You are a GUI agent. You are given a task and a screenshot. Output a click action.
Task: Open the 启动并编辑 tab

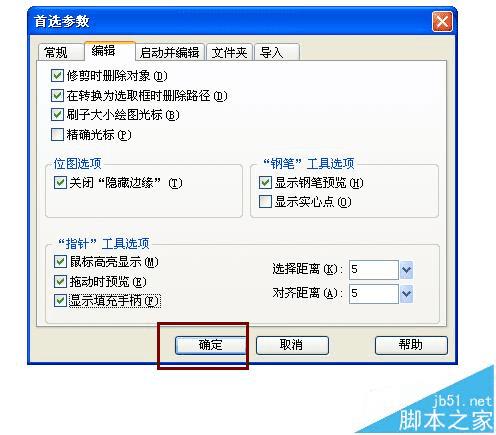click(170, 52)
